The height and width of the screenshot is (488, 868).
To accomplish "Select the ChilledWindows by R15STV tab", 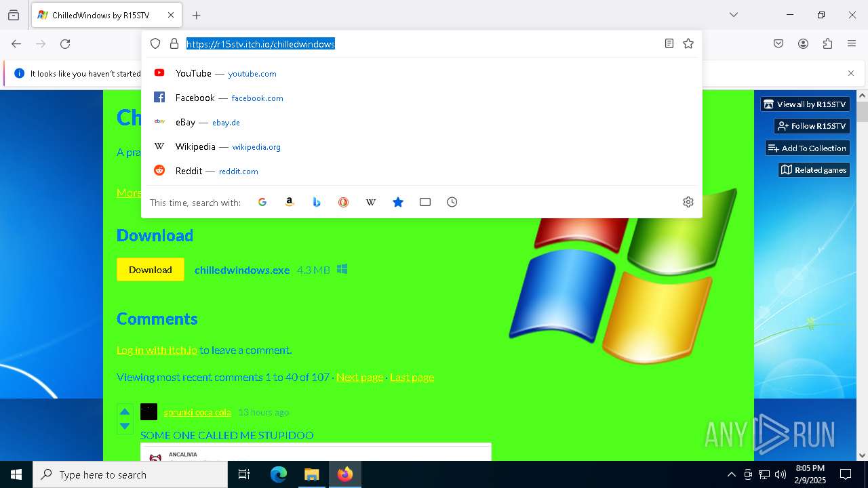I will [106, 15].
